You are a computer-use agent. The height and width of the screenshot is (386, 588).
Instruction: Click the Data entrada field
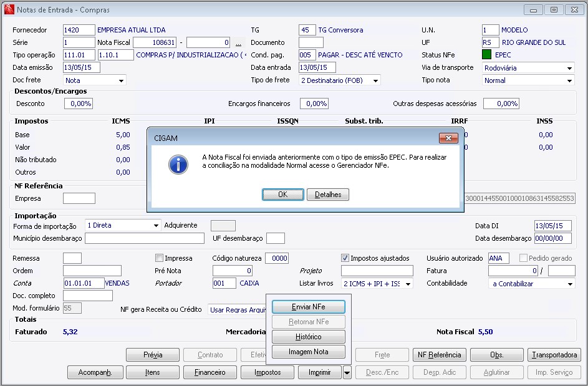tap(317, 67)
